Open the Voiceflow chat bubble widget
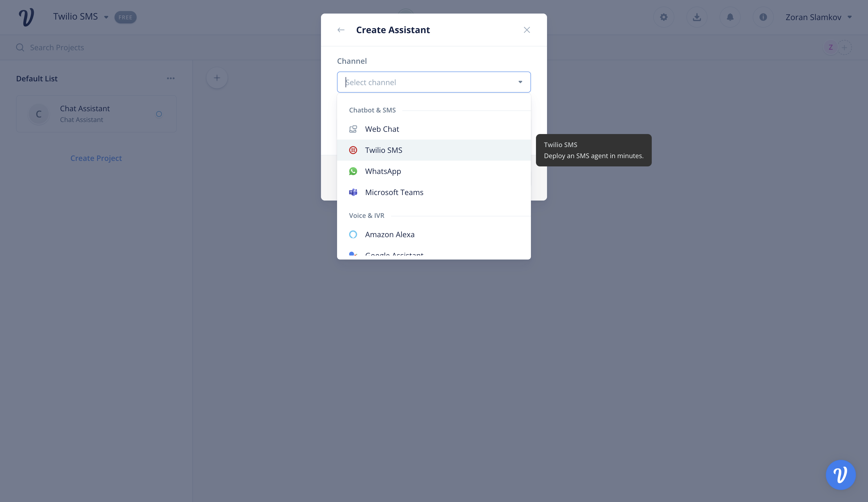The height and width of the screenshot is (502, 868). (840, 474)
